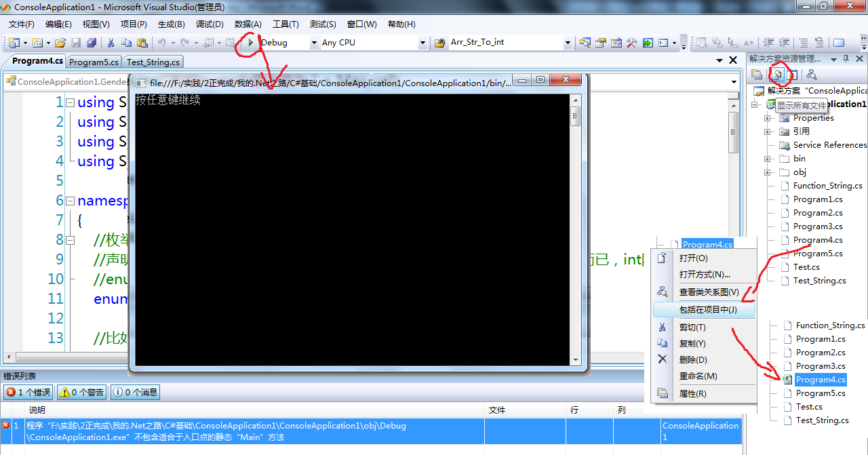Toggle the 0 个警告 warnings filter

click(82, 392)
